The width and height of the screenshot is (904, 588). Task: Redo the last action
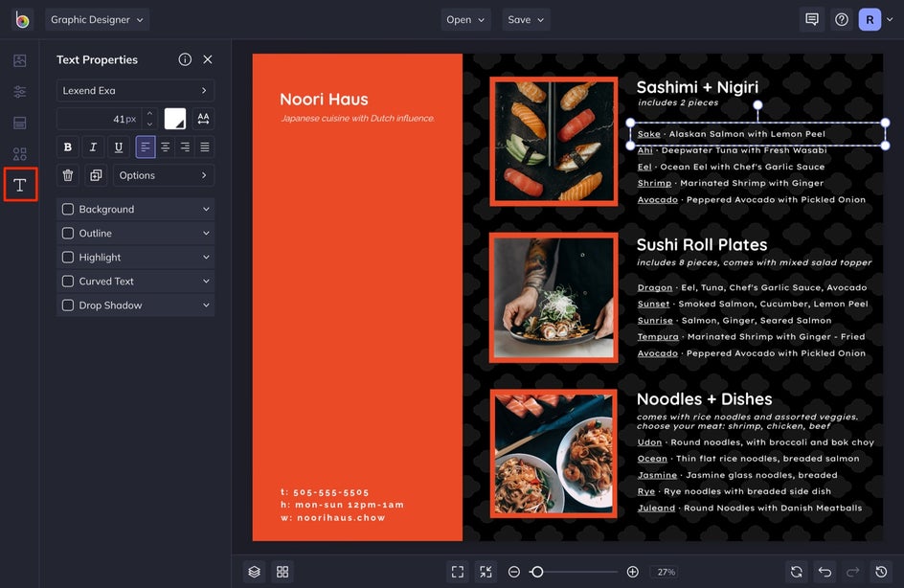point(852,572)
